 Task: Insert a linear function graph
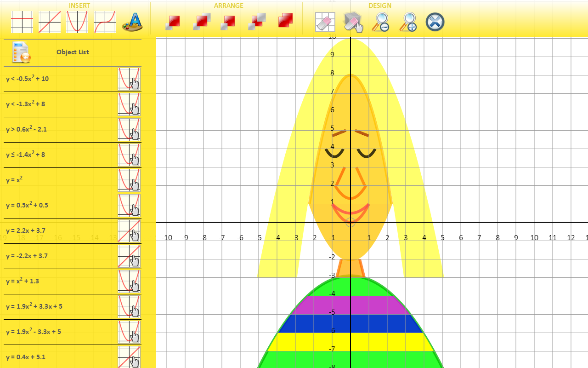[50, 22]
